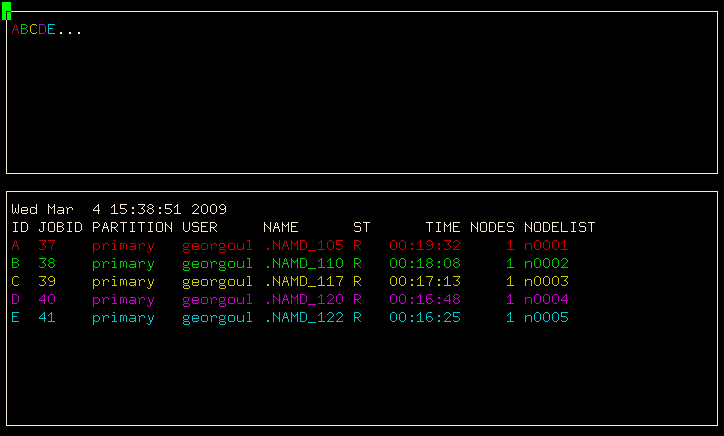
Task: Click the green cursor block at top-left
Action: (x=6, y=11)
